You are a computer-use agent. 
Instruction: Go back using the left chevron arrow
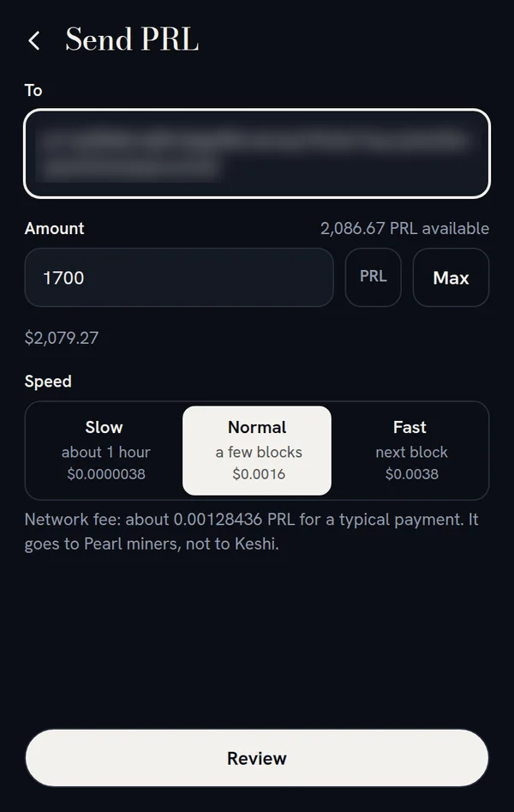pos(34,40)
